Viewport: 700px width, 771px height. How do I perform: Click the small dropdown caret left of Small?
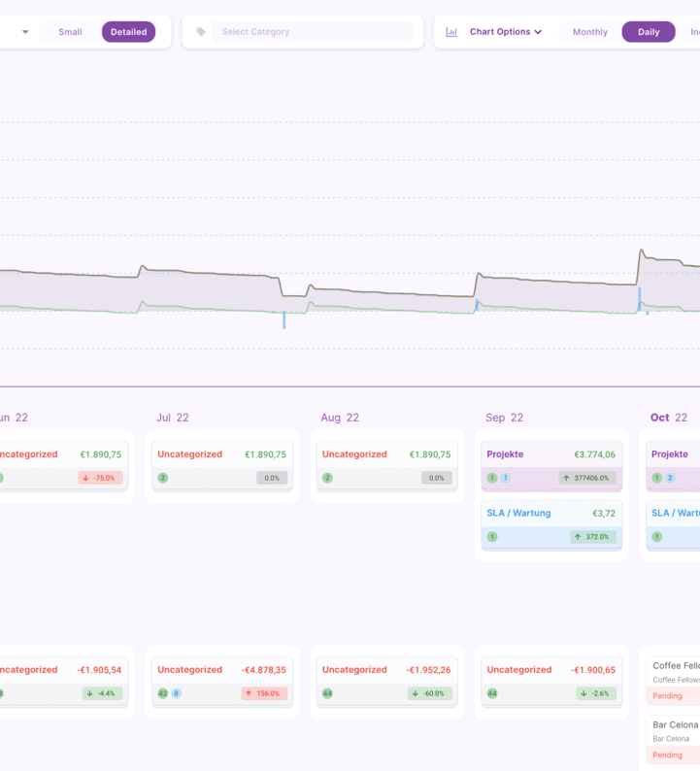pyautogui.click(x=25, y=32)
